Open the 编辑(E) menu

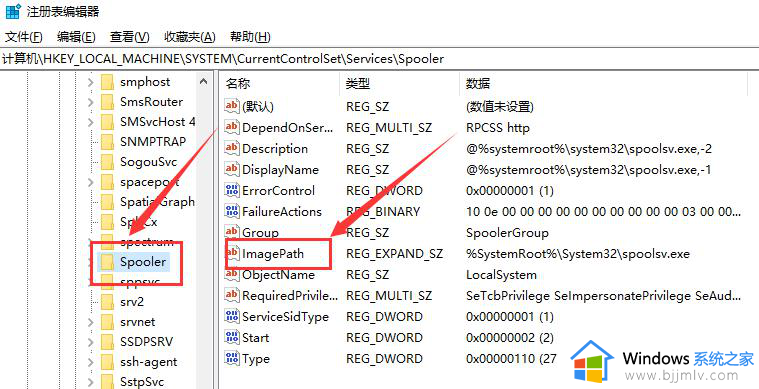pos(76,37)
